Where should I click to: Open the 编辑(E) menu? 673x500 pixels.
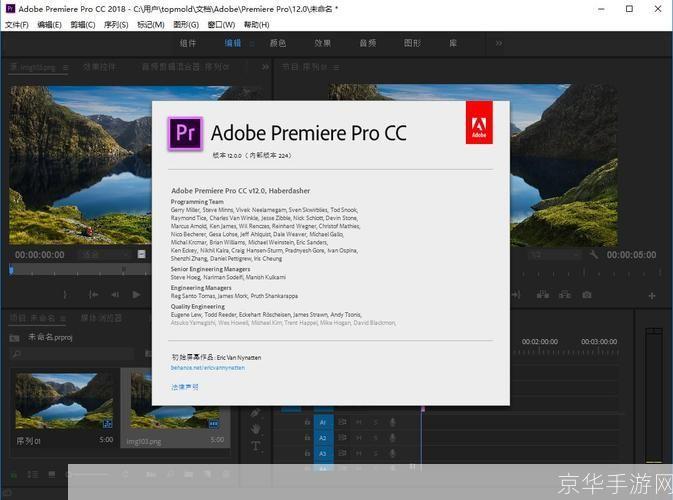click(x=49, y=25)
